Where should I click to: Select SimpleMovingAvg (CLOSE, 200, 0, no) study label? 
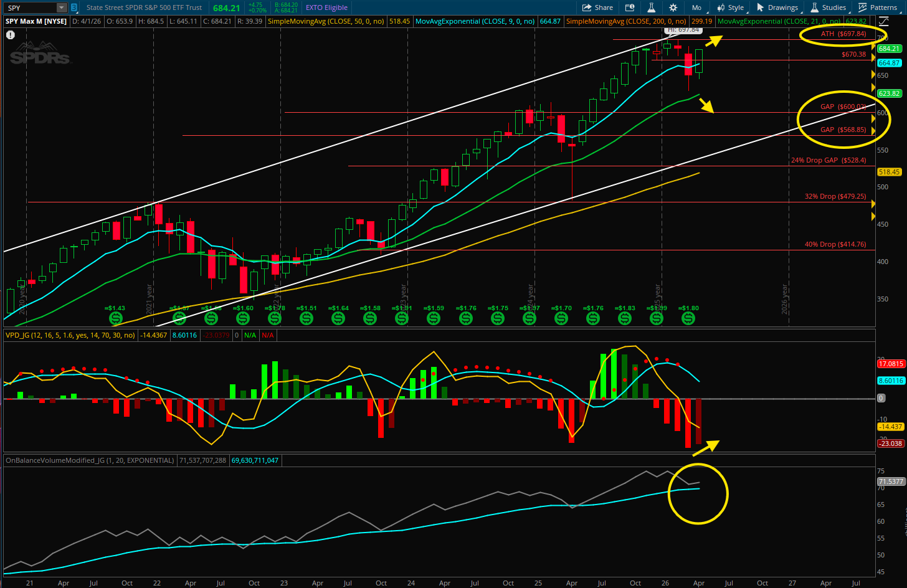[626, 21]
